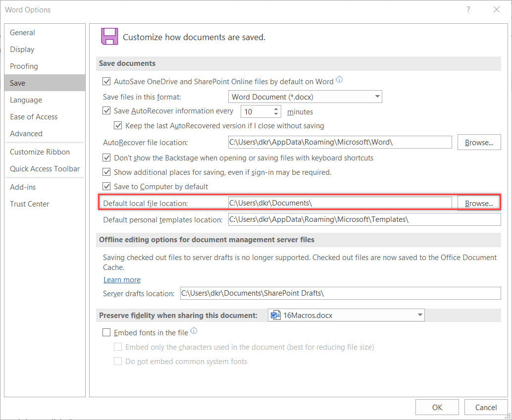Open the Language options category
The width and height of the screenshot is (512, 420).
click(45, 100)
